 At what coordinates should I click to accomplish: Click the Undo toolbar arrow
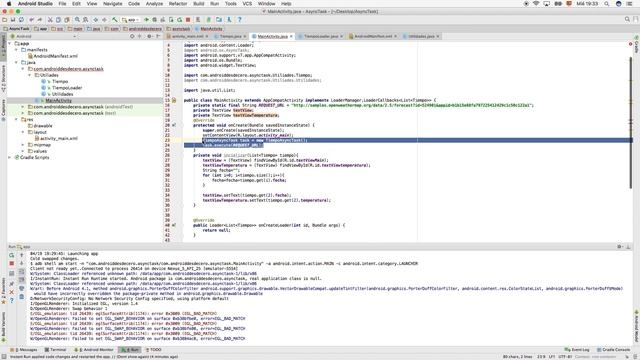click(31, 19)
